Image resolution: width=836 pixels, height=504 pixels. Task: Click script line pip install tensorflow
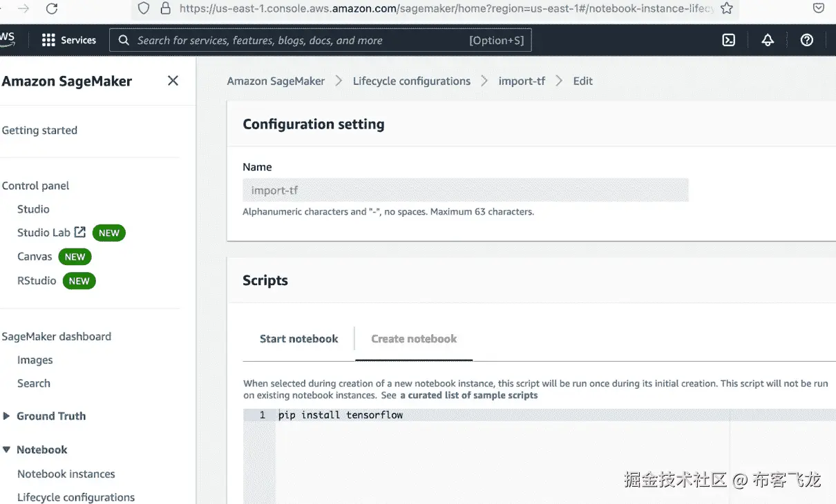click(341, 415)
